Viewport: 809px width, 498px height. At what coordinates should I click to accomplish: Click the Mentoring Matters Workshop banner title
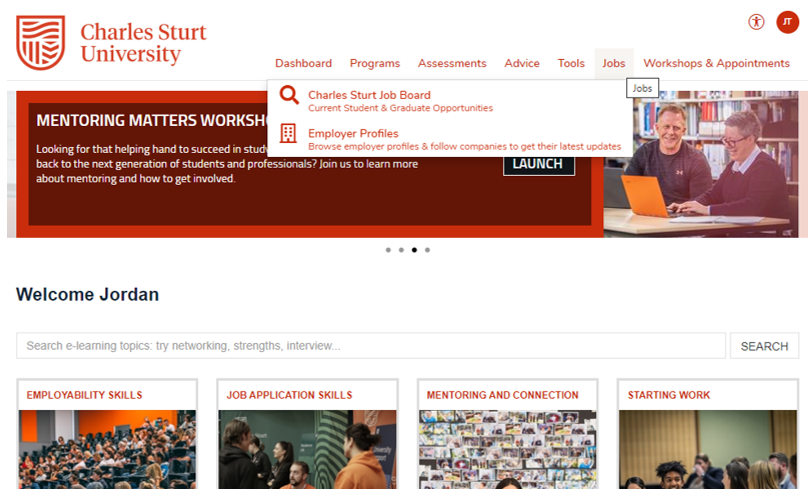pos(151,120)
